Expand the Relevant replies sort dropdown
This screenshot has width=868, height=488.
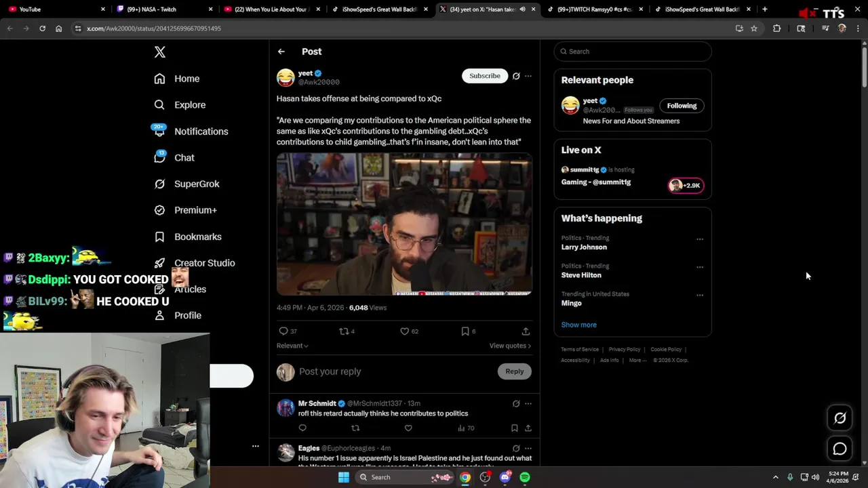pos(292,346)
